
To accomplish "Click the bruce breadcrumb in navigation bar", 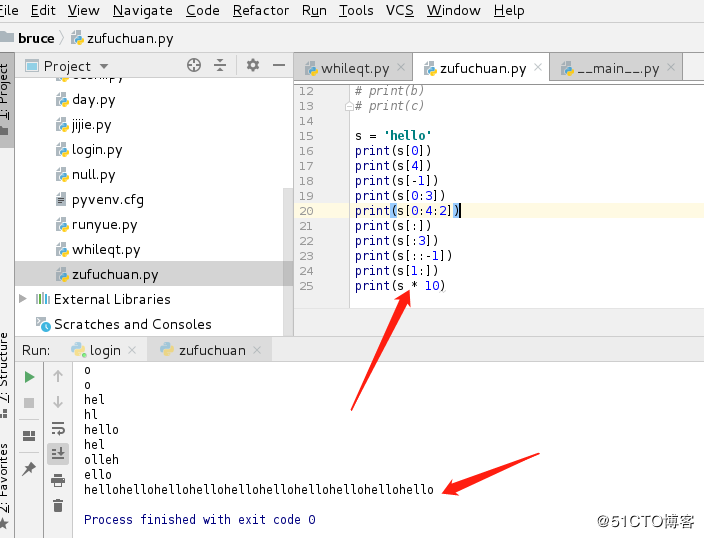I will [36, 38].
